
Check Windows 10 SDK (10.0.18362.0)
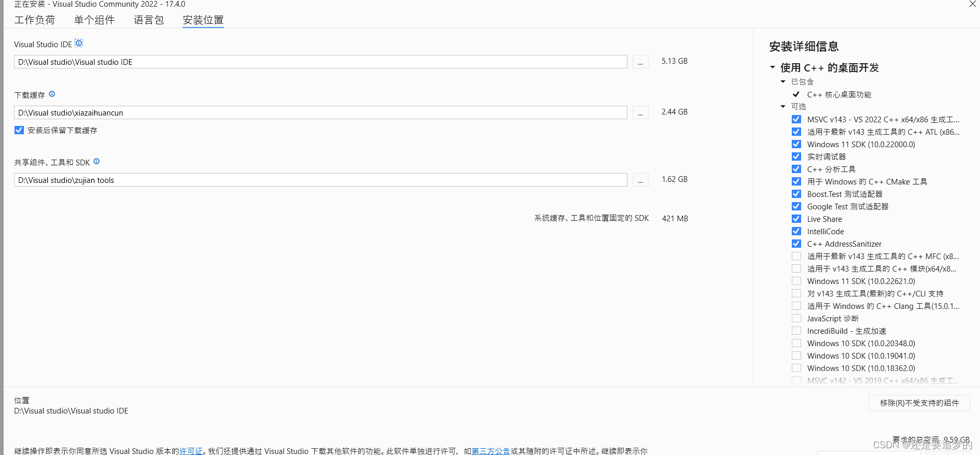796,368
